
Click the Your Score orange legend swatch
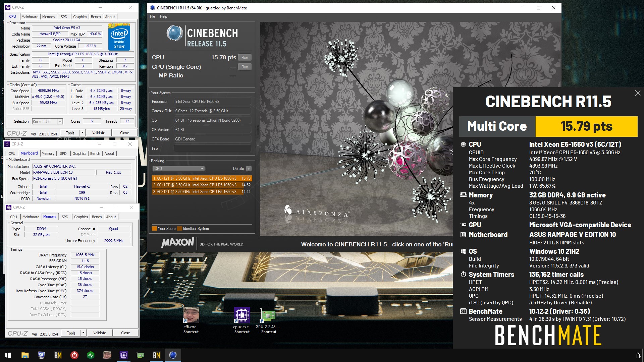coord(154,229)
